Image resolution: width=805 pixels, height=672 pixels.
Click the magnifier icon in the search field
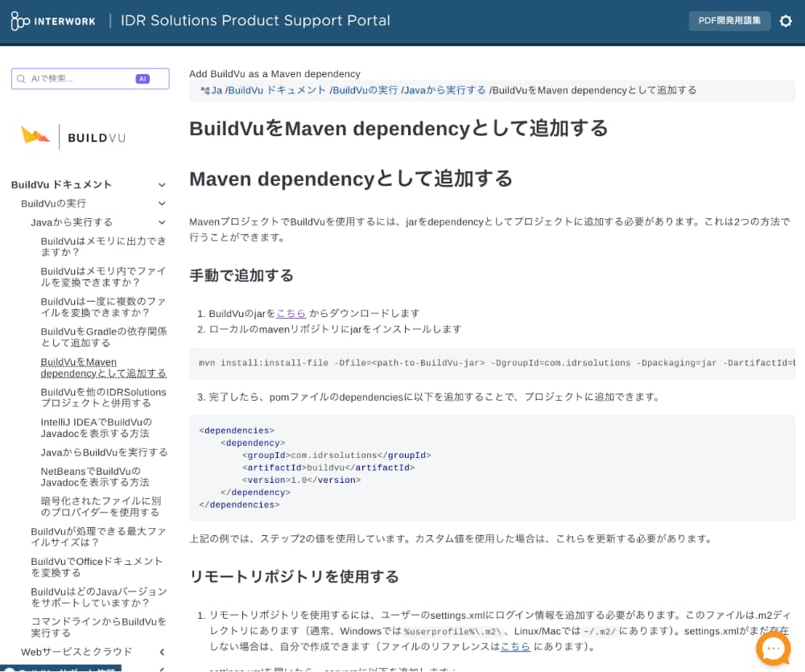[x=23, y=78]
